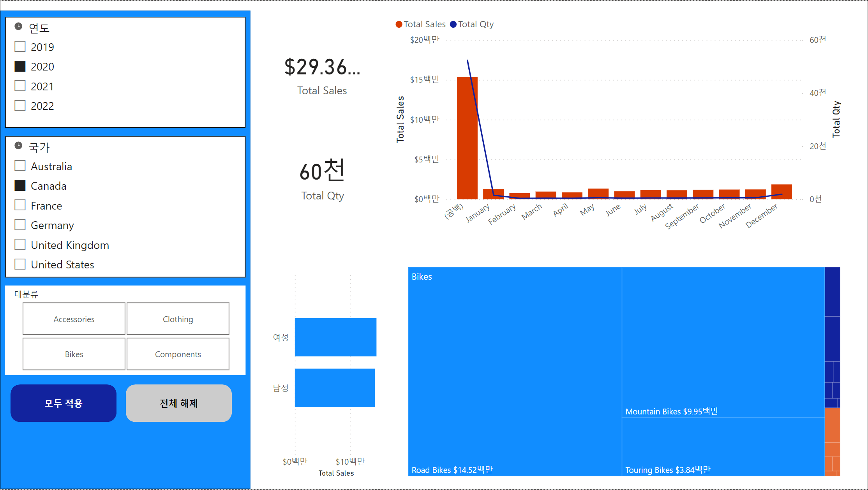Check the 2019 year checkbox
868x490 pixels.
pyautogui.click(x=20, y=47)
